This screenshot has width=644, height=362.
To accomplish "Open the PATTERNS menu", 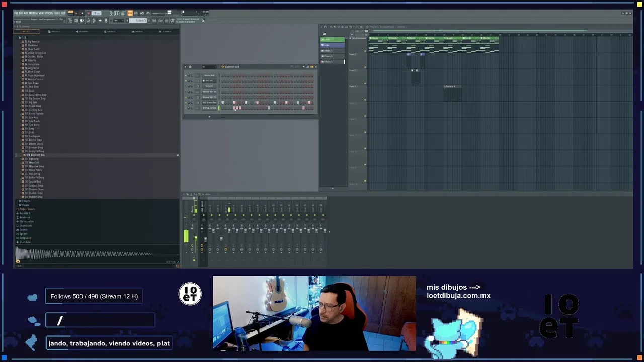I will pyautogui.click(x=33, y=13).
